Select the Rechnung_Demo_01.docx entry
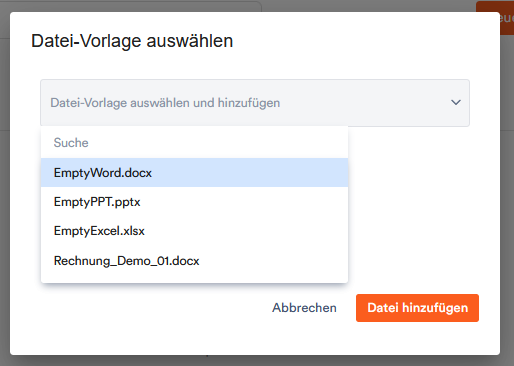 coord(194,260)
